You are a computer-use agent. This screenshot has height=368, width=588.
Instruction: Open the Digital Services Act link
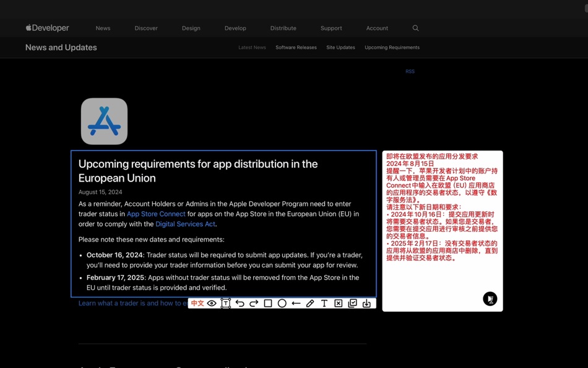185,224
